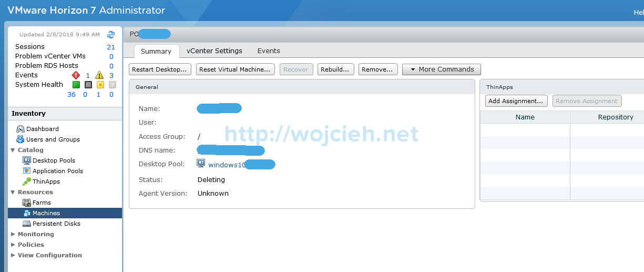Click the unknown question-mark System Health icon
The image size is (644, 272).
[112, 85]
